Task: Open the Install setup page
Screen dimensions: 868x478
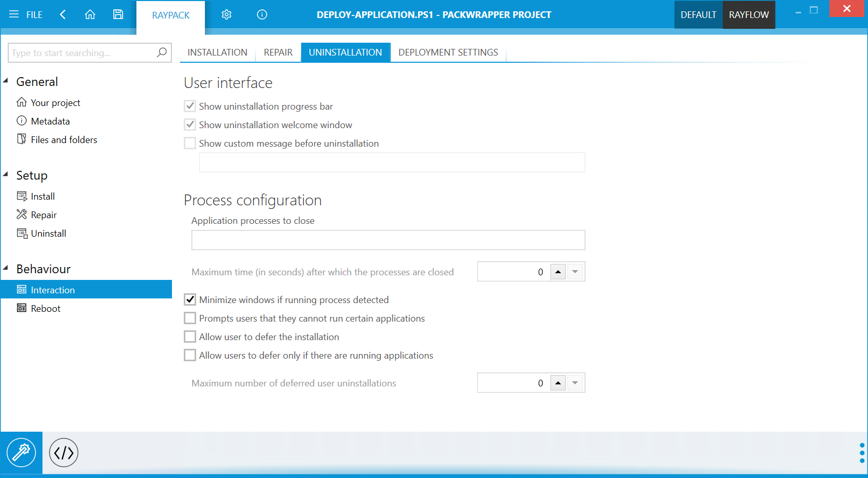Action: click(x=43, y=196)
